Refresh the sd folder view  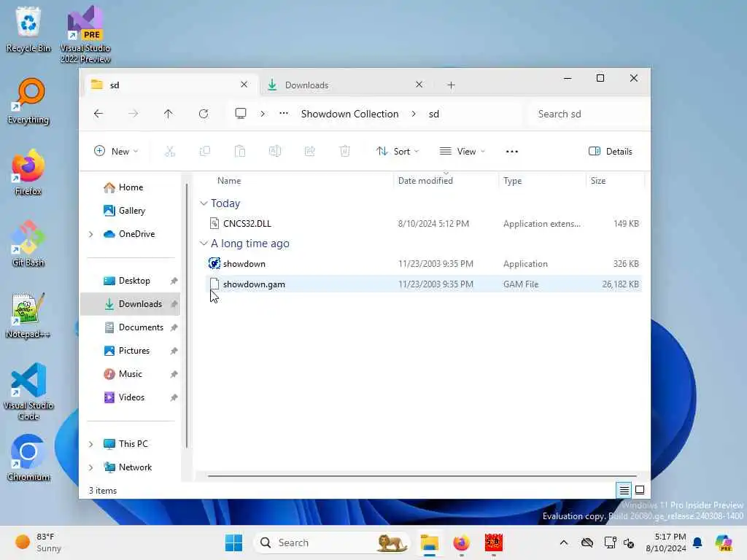[204, 114]
